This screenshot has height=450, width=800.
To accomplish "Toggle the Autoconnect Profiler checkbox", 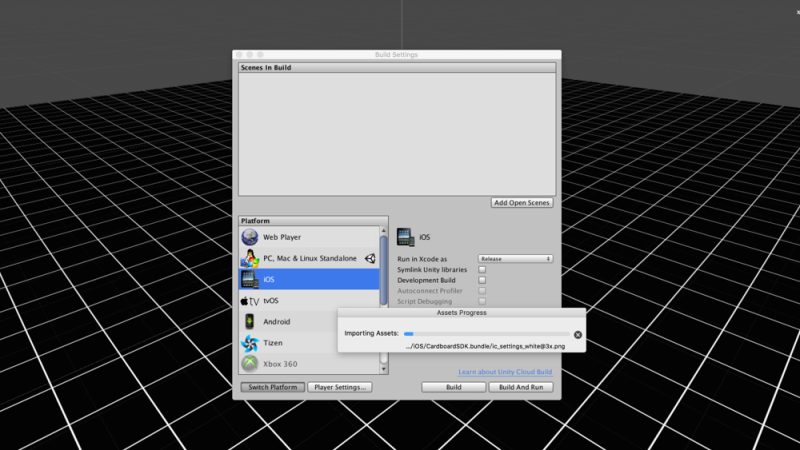I will [x=482, y=291].
